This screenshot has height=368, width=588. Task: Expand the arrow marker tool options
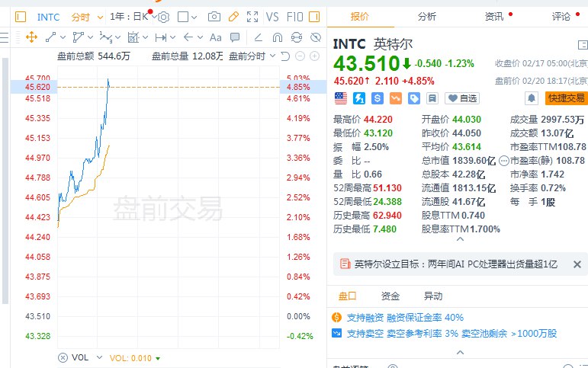[200, 37]
